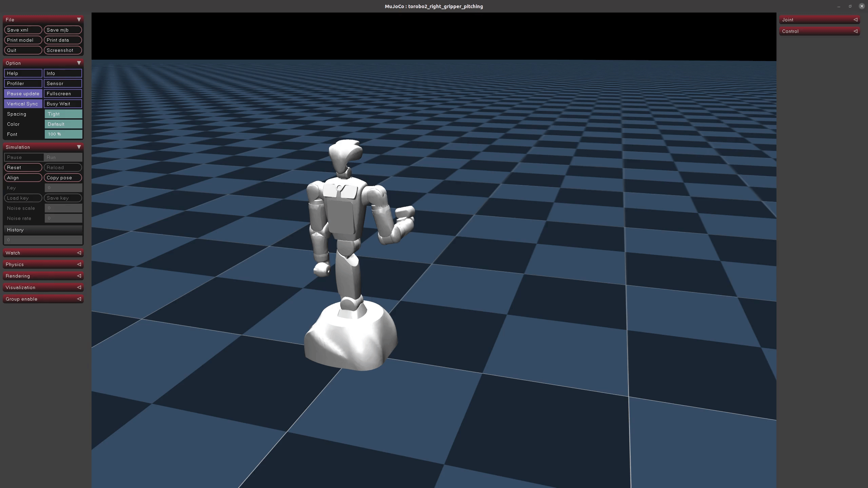Enable the Fullscreen toggle
This screenshot has width=868, height=488.
coord(63,94)
